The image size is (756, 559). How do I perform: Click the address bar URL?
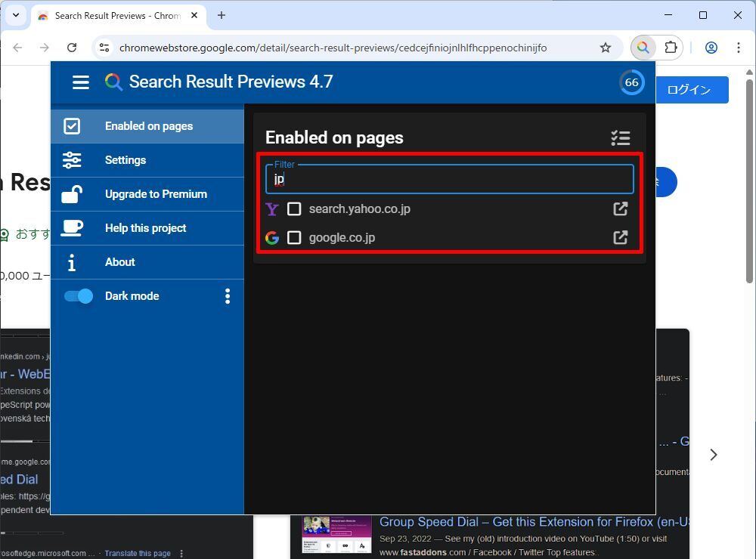point(333,48)
